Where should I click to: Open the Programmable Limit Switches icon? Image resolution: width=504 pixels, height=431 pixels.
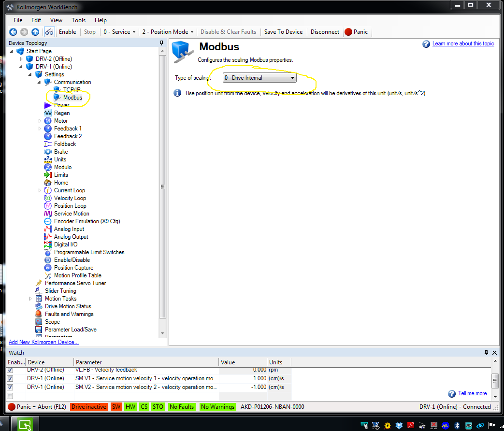click(47, 252)
